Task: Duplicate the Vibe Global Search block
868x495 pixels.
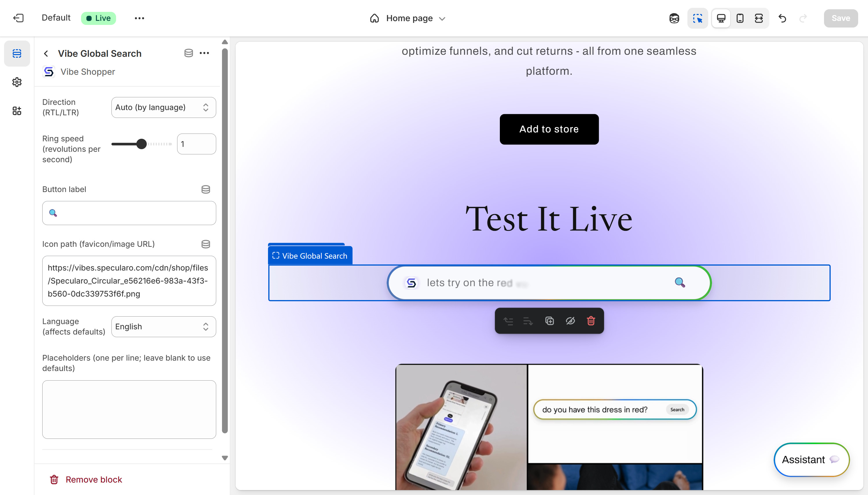Action: coord(549,321)
